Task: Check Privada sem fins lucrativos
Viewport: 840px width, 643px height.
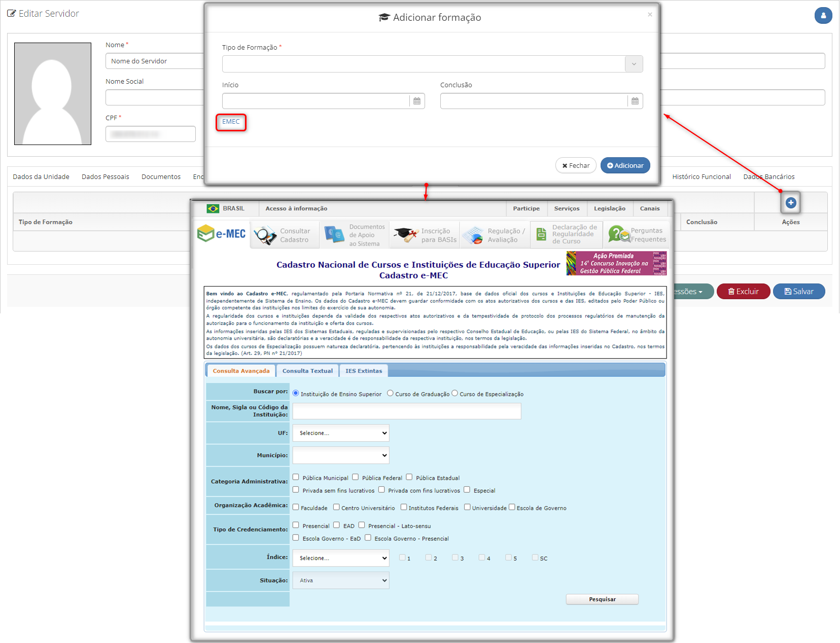Action: 296,490
